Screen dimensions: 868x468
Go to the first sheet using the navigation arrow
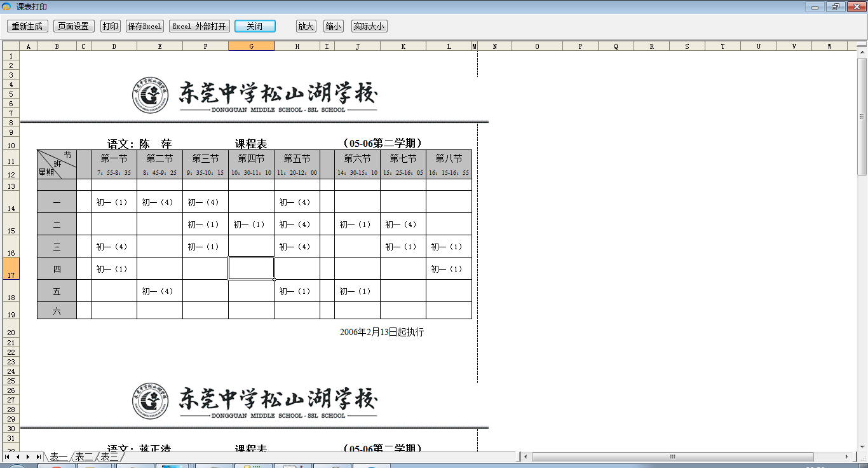(x=8, y=457)
